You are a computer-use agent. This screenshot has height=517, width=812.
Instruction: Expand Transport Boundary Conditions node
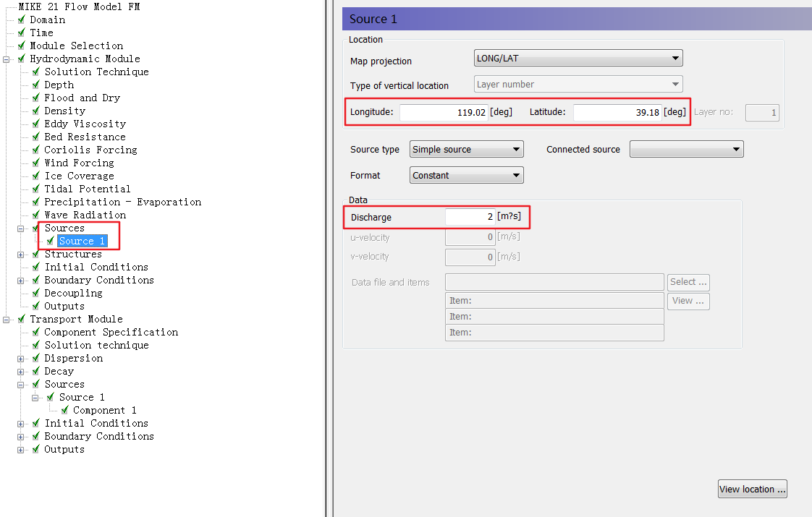(x=21, y=437)
